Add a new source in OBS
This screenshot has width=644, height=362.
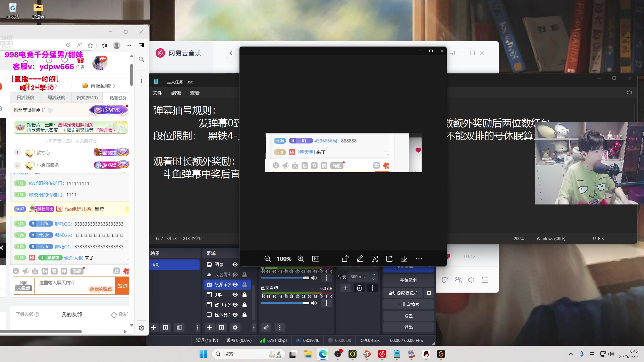pos(210,327)
